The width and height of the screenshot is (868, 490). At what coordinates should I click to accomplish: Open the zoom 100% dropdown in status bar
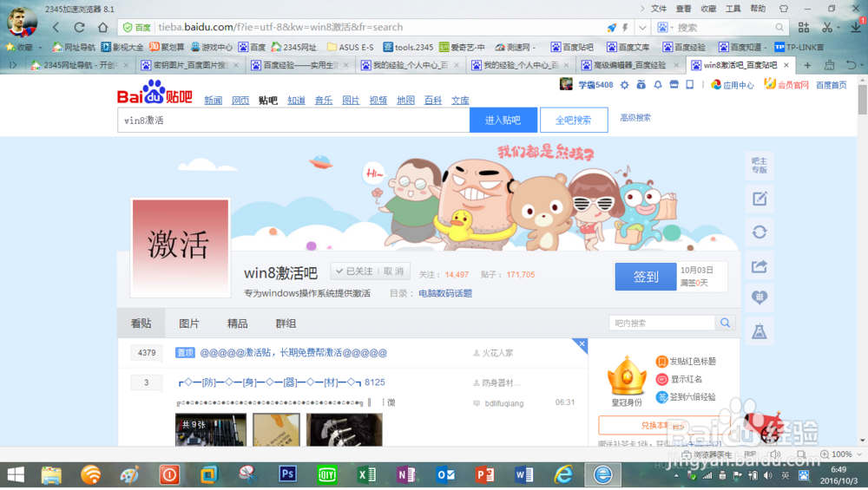(x=859, y=454)
